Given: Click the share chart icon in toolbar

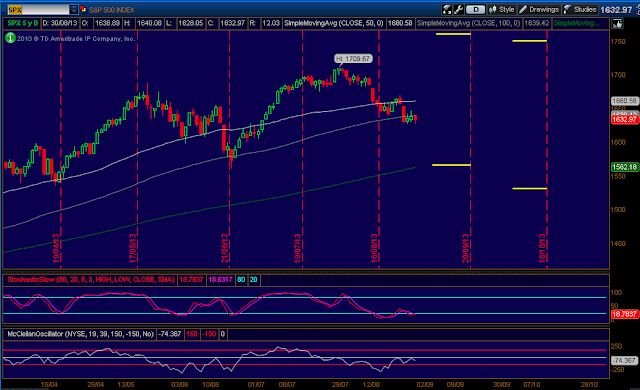Looking at the screenshot, I should pos(447,9).
